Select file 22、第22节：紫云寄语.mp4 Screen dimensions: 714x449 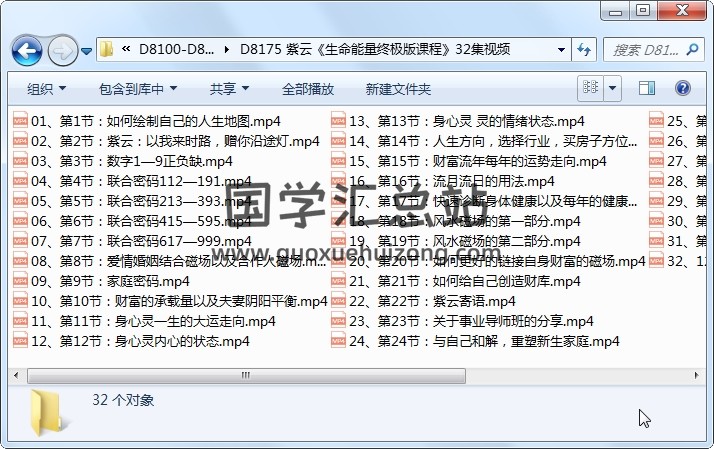tap(432, 301)
